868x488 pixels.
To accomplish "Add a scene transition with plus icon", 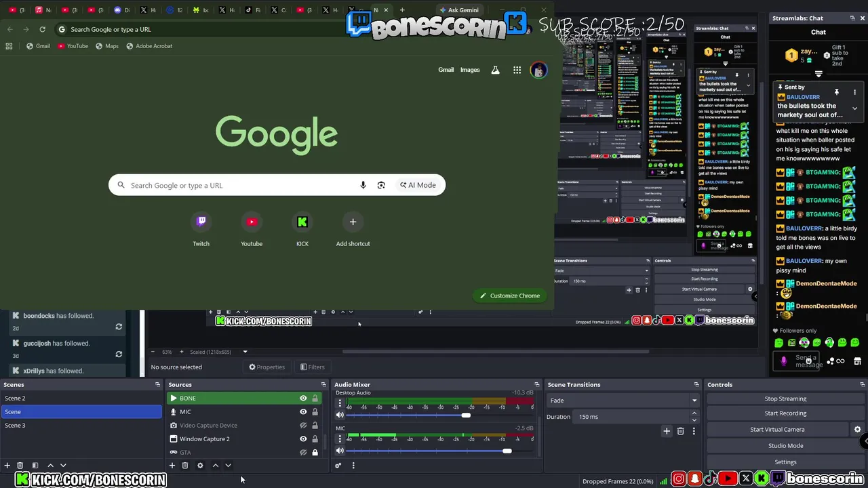I will (x=667, y=431).
